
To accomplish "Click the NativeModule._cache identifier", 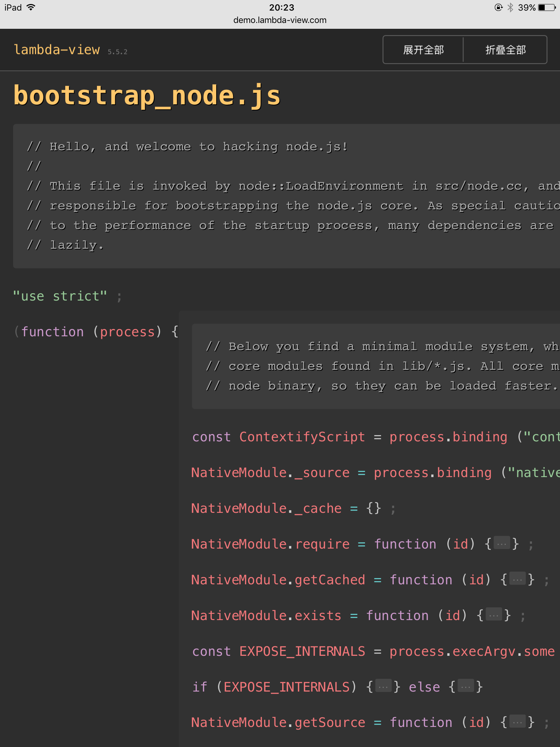I will 267,508.
